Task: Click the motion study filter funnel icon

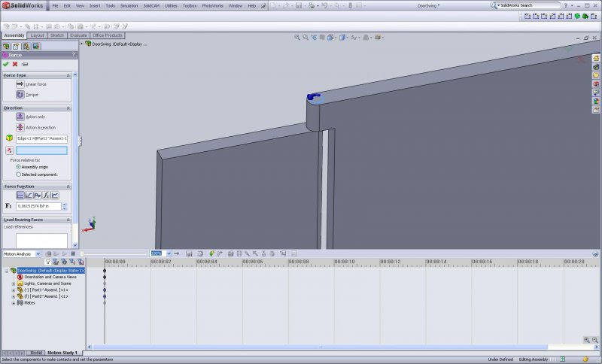Action: 47,262
